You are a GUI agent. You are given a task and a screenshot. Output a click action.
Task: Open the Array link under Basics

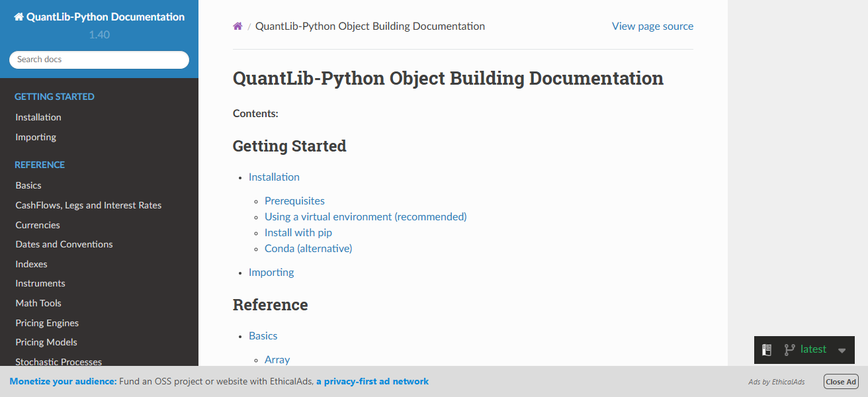(277, 359)
